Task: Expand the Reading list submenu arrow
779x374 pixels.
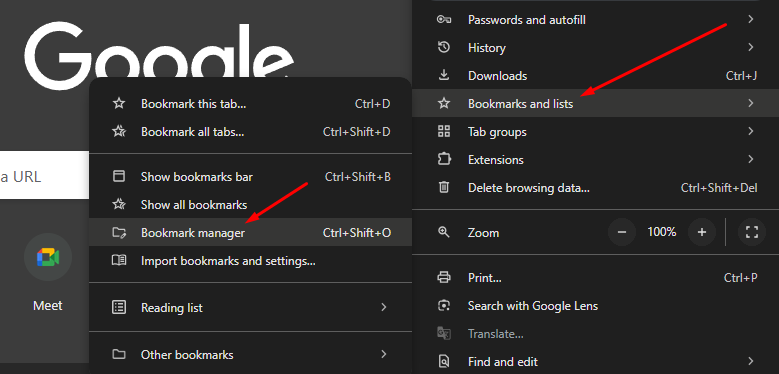Action: [x=384, y=307]
